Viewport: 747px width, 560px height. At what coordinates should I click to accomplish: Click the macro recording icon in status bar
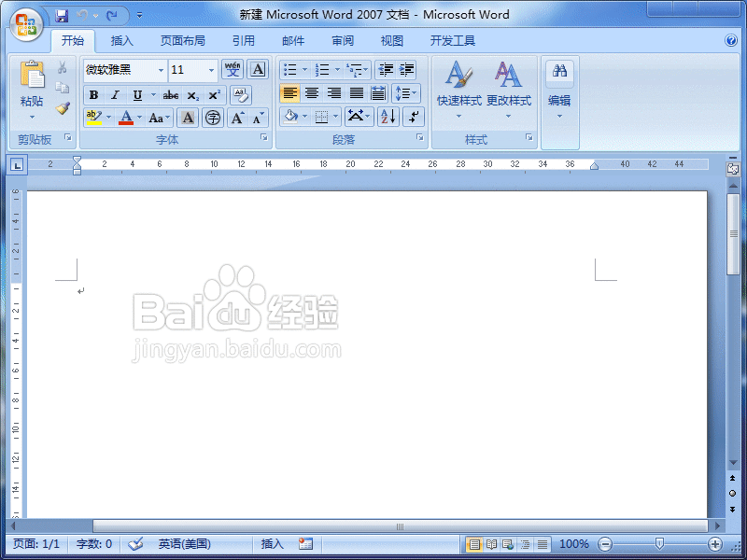[x=305, y=543]
